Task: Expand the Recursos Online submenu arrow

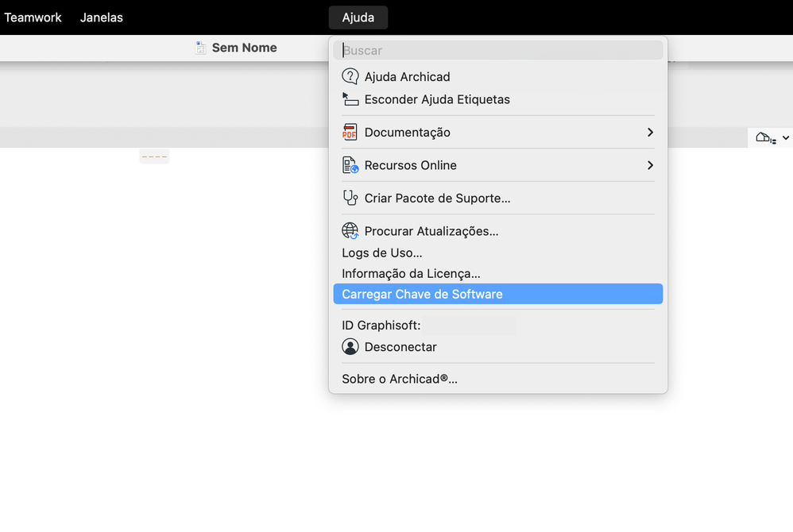Action: click(651, 165)
